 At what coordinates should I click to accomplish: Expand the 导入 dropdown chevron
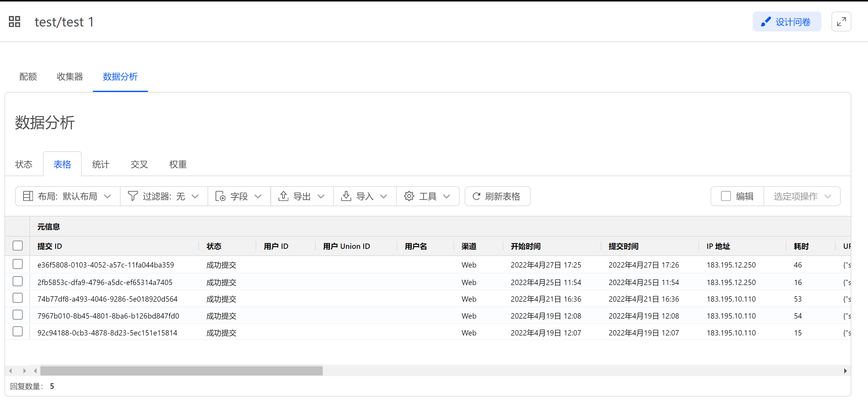point(383,196)
